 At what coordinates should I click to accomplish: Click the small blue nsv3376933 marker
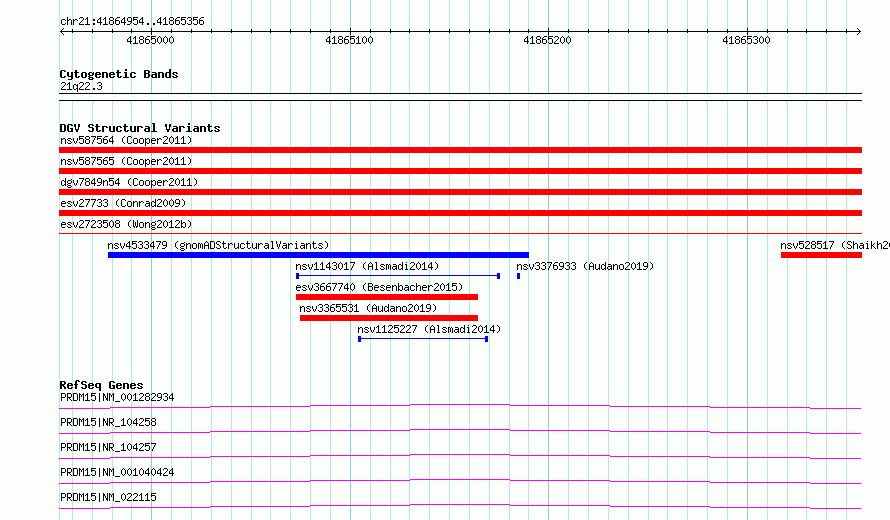coord(518,276)
